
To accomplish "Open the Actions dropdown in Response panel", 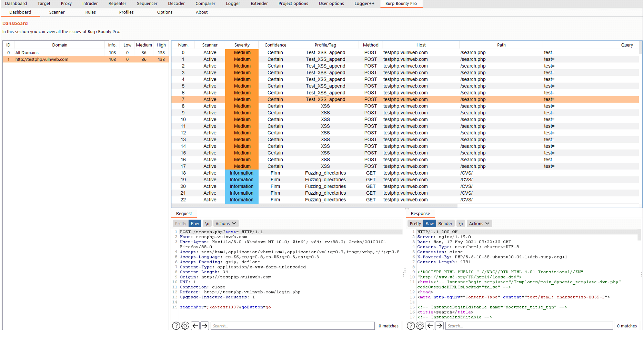I will pyautogui.click(x=479, y=223).
